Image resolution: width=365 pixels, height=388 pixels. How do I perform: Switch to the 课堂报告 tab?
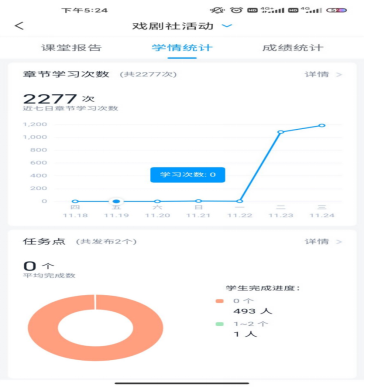pyautogui.click(x=71, y=48)
